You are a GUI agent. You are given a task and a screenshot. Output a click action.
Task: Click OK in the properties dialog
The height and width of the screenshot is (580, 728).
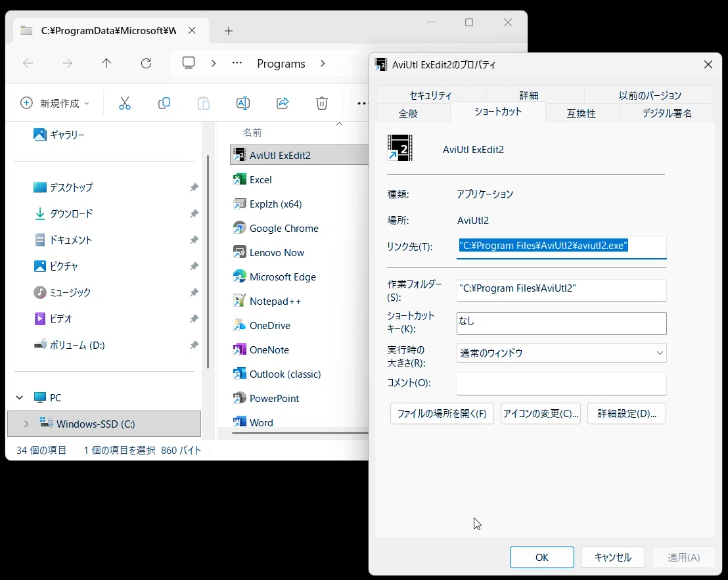[x=542, y=557]
